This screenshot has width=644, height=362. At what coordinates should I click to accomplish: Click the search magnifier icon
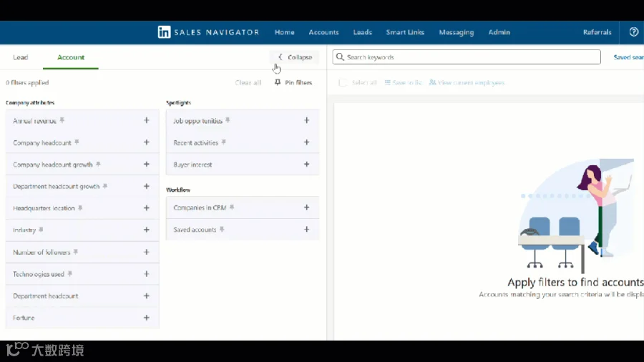click(340, 57)
